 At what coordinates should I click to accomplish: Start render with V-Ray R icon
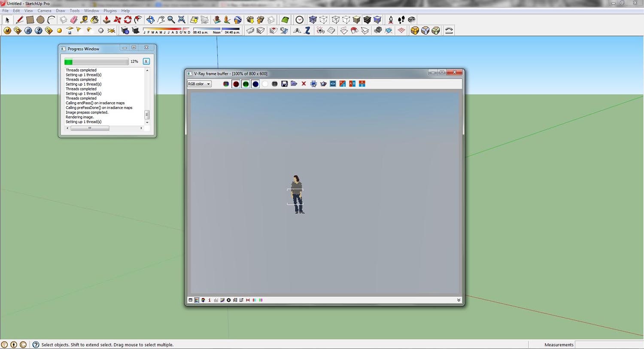(x=28, y=30)
